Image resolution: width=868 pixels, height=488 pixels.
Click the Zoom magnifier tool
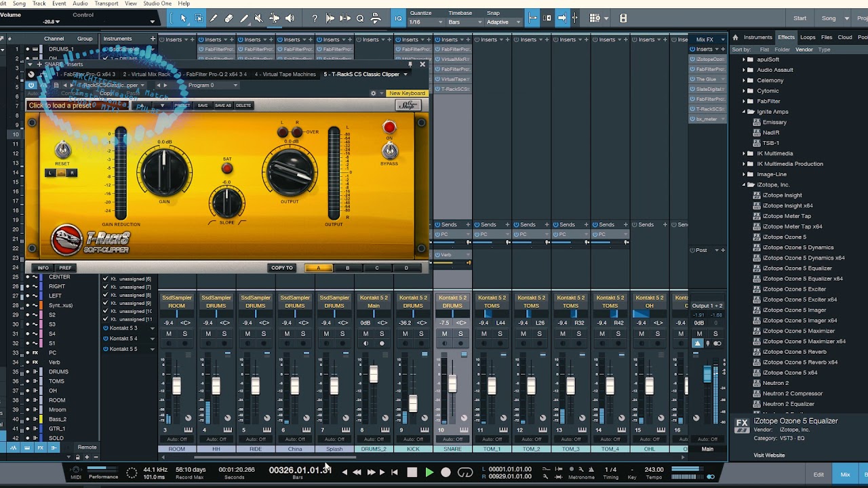360,18
